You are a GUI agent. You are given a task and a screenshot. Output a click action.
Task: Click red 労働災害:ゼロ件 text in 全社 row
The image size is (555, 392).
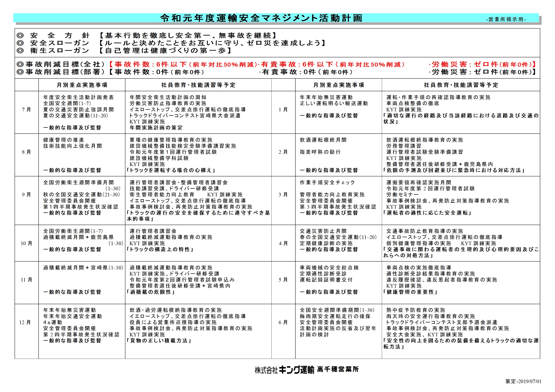tap(482, 64)
